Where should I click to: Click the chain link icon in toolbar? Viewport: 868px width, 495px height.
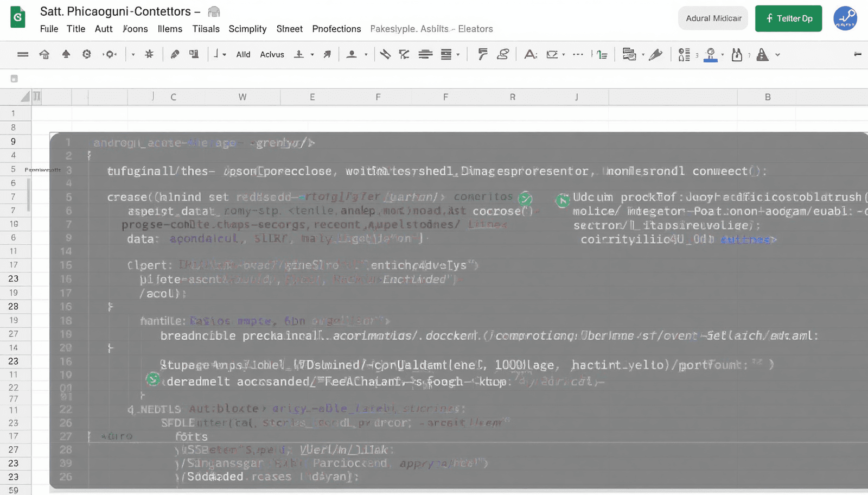tap(503, 54)
